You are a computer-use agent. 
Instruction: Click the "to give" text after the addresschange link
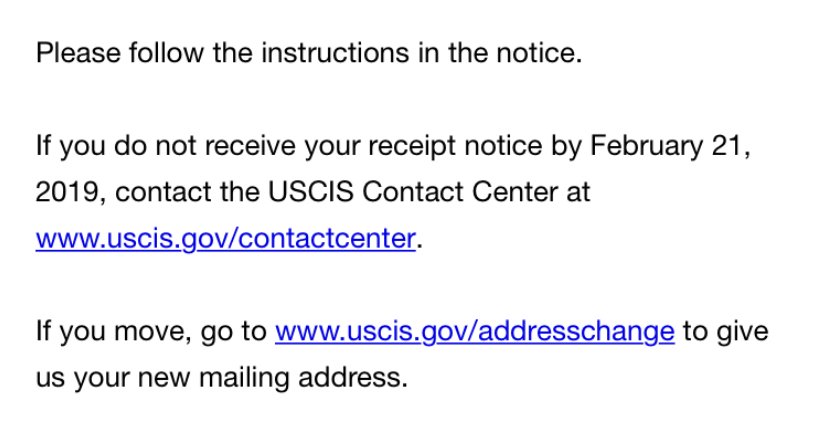[725, 331]
